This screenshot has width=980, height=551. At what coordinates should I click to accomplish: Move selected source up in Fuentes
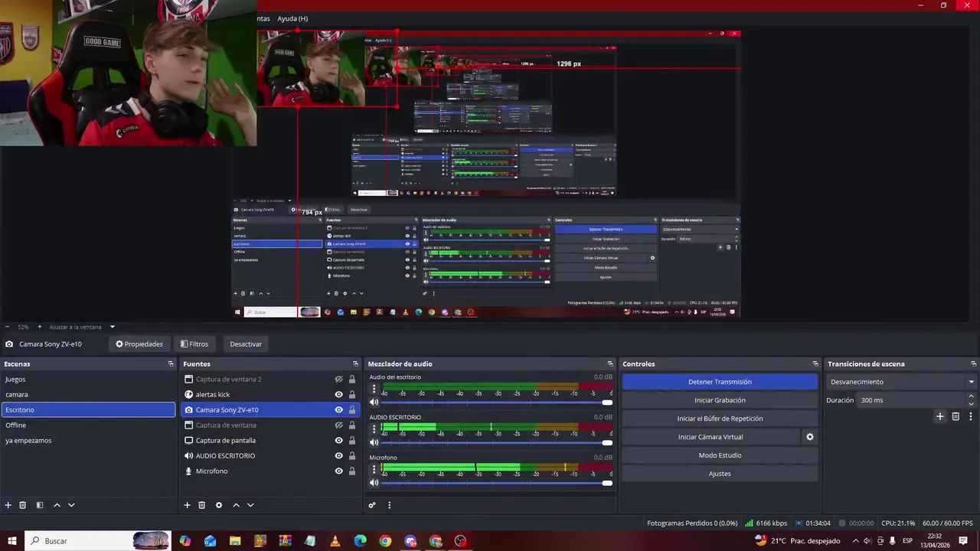[236, 505]
